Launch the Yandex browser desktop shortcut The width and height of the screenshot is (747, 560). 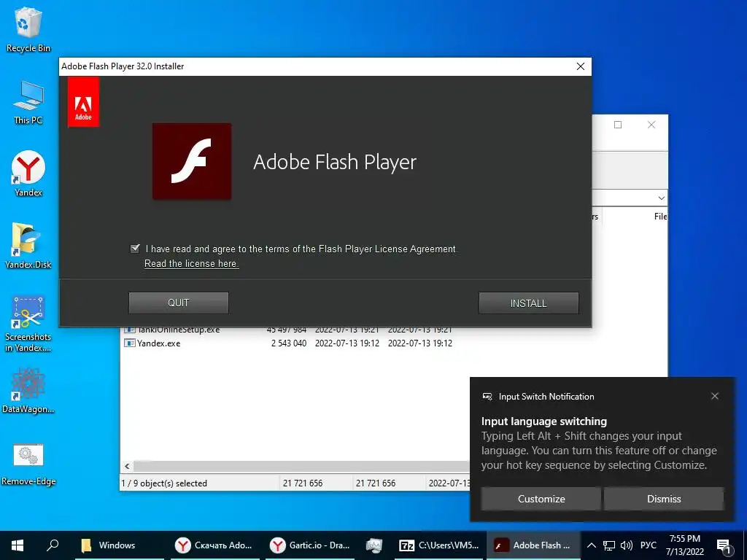click(28, 174)
